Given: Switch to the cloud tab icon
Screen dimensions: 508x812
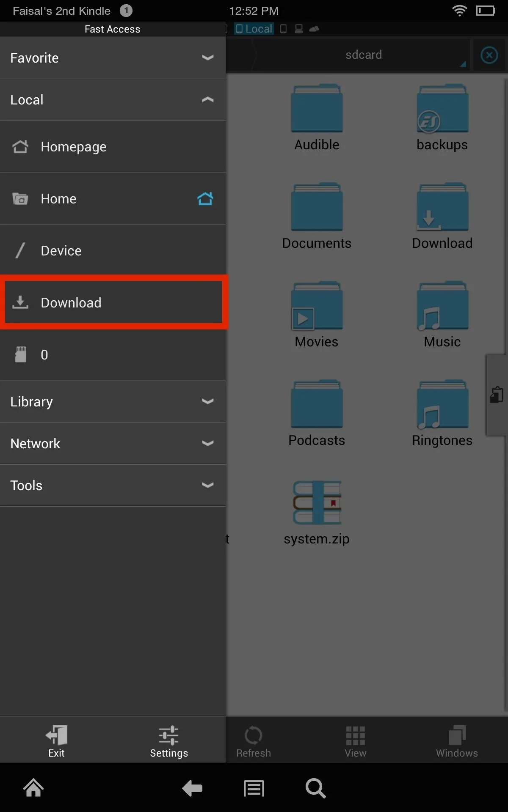Looking at the screenshot, I should 314,29.
